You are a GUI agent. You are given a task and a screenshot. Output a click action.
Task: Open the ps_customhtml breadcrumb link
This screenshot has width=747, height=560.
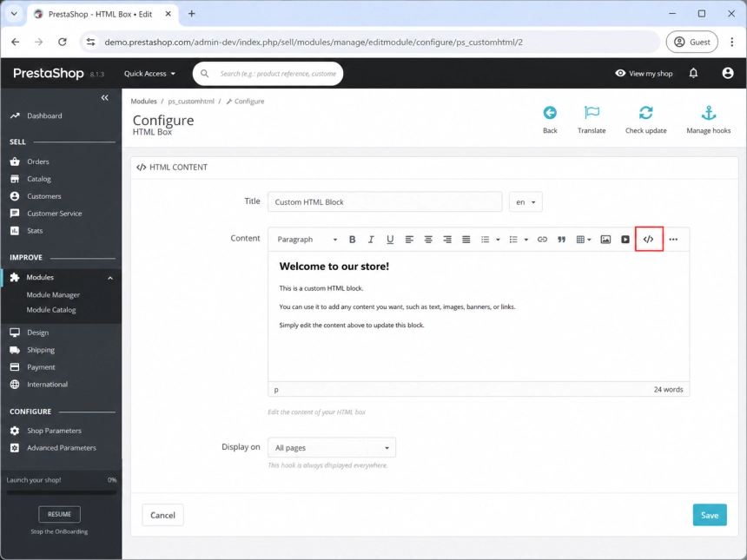(191, 102)
